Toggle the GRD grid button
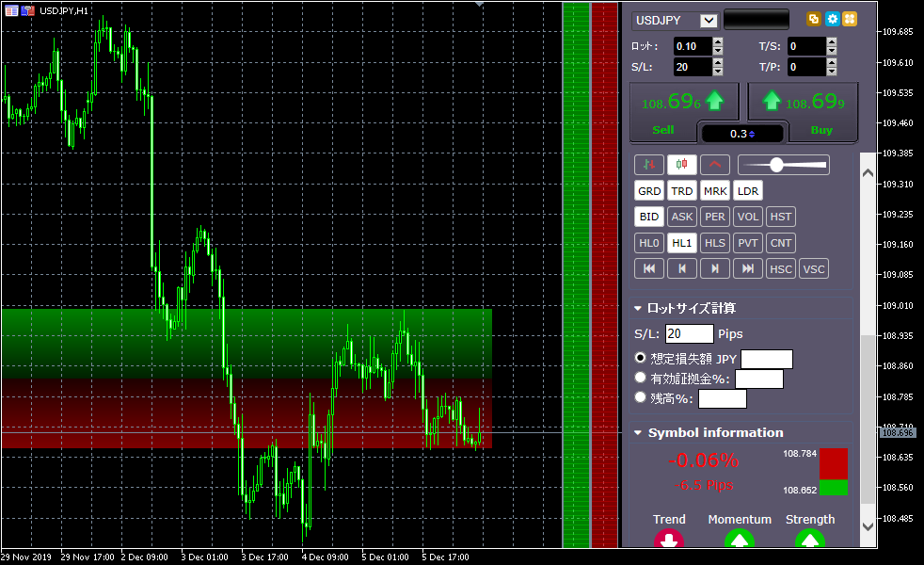The image size is (924, 565). (649, 191)
